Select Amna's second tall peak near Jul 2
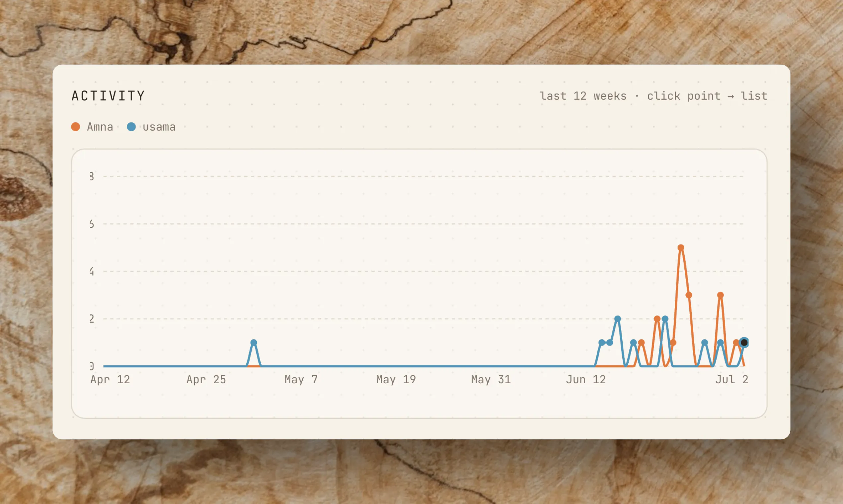Viewport: 843px width, 504px height. click(720, 295)
